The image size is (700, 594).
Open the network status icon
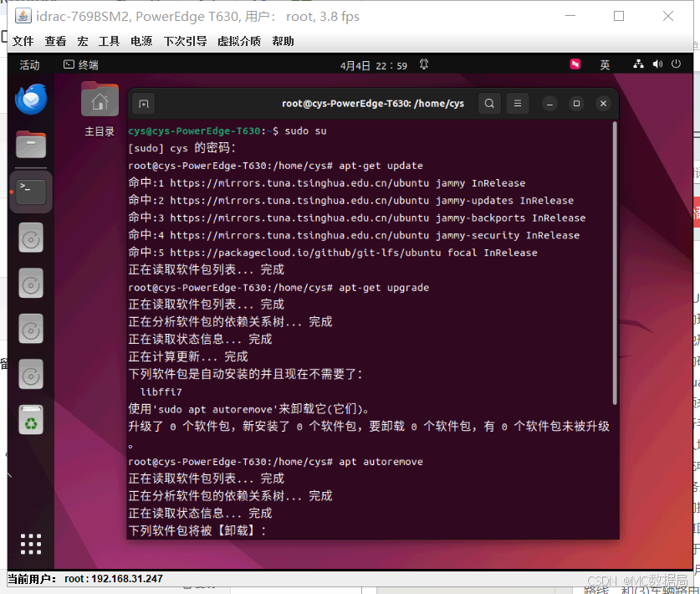point(638,64)
